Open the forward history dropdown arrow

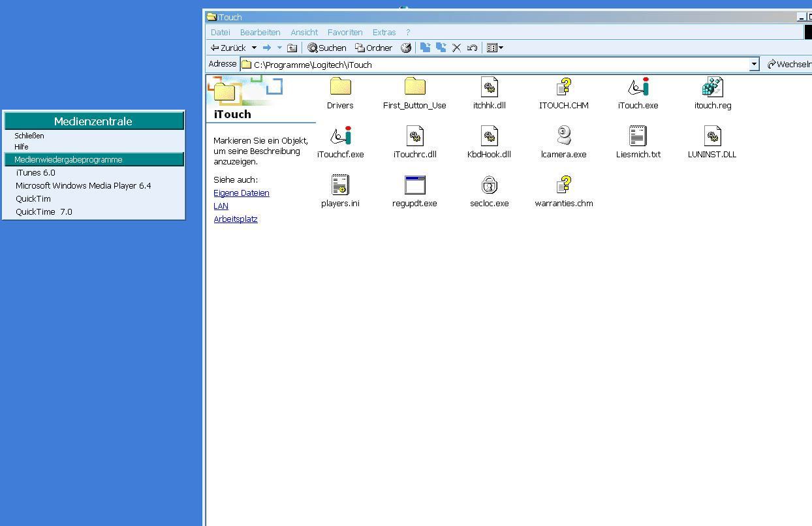[279, 48]
